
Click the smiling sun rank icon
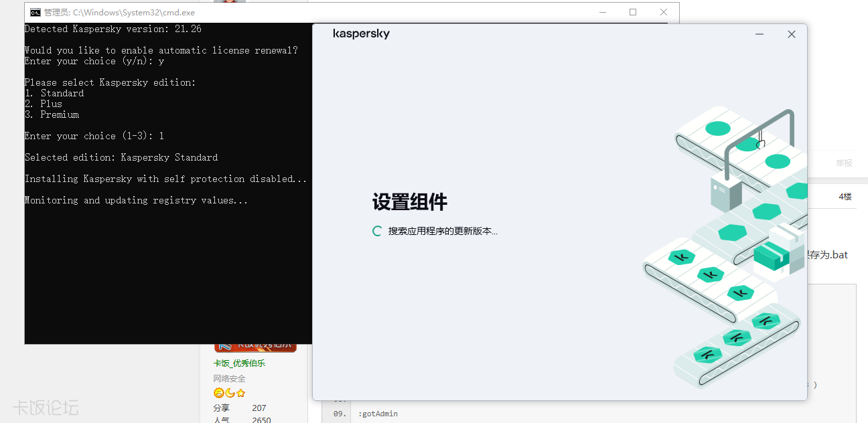click(218, 393)
